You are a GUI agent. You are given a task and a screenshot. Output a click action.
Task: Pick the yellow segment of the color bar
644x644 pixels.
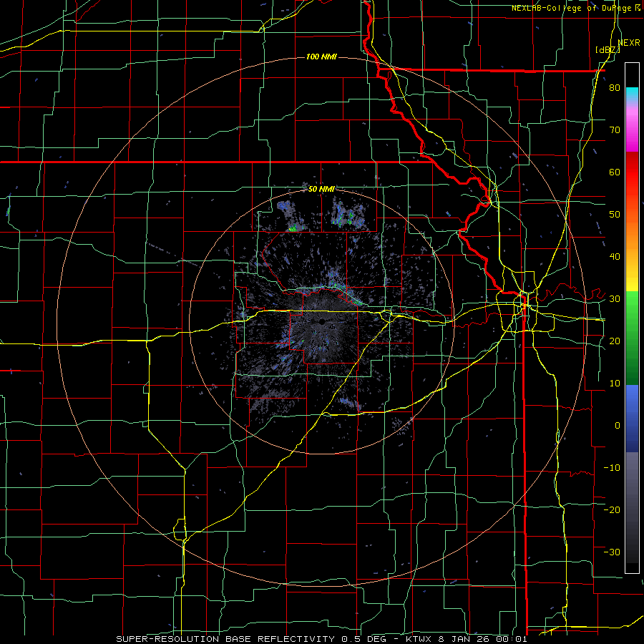(632, 279)
